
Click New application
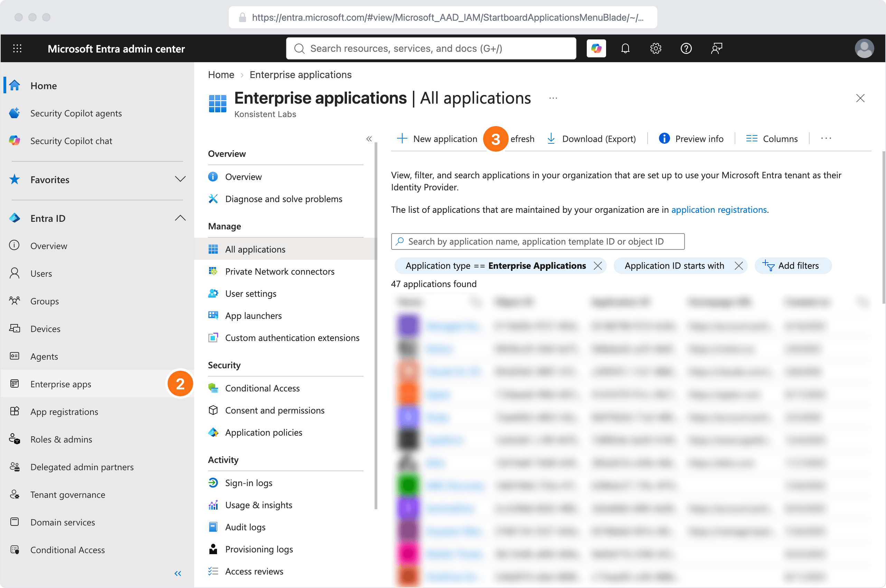[x=437, y=139]
